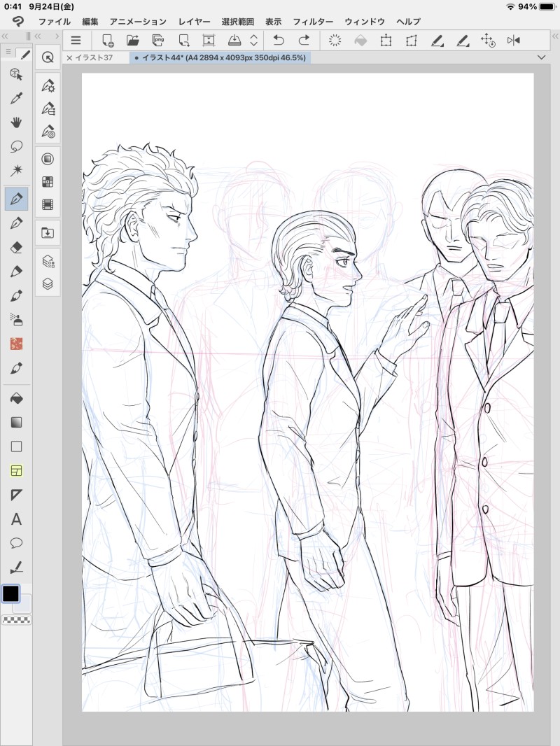
Task: Open the Sub Tool detail palette icon
Action: coord(48,85)
